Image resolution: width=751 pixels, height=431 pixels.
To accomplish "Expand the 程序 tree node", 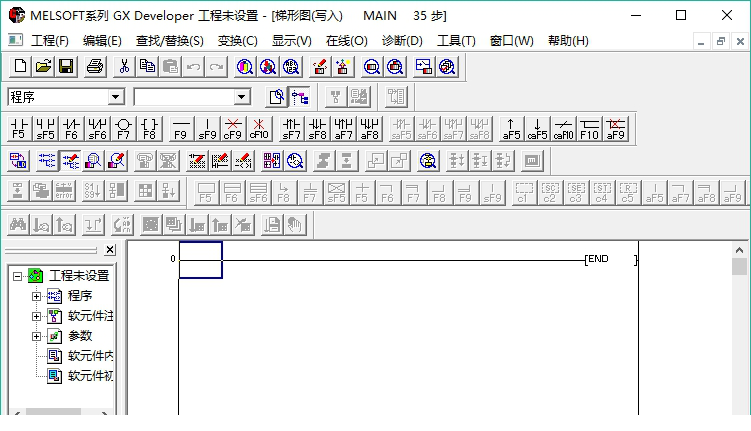I will [x=36, y=296].
